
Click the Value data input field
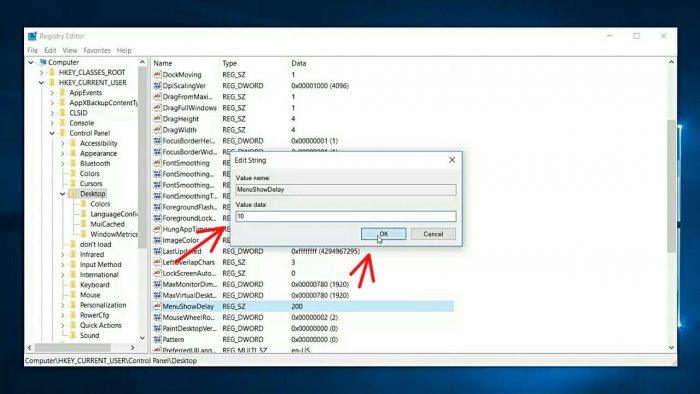(x=346, y=216)
